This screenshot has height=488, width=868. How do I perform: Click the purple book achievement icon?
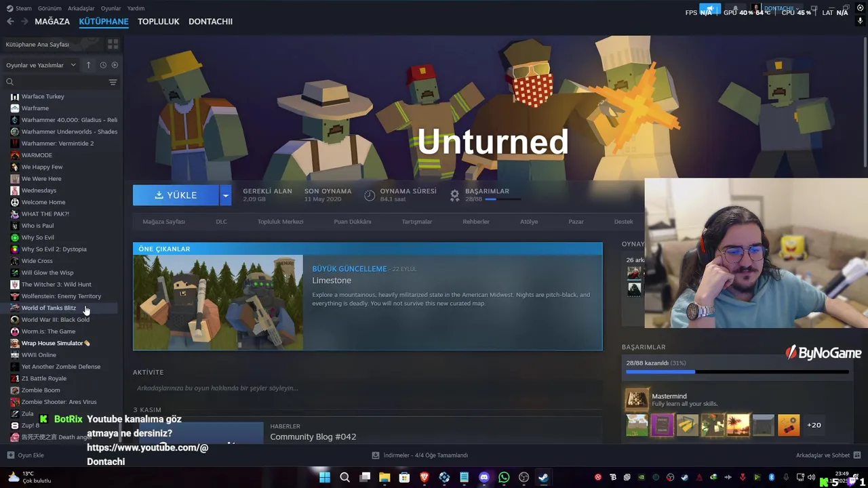click(x=662, y=425)
